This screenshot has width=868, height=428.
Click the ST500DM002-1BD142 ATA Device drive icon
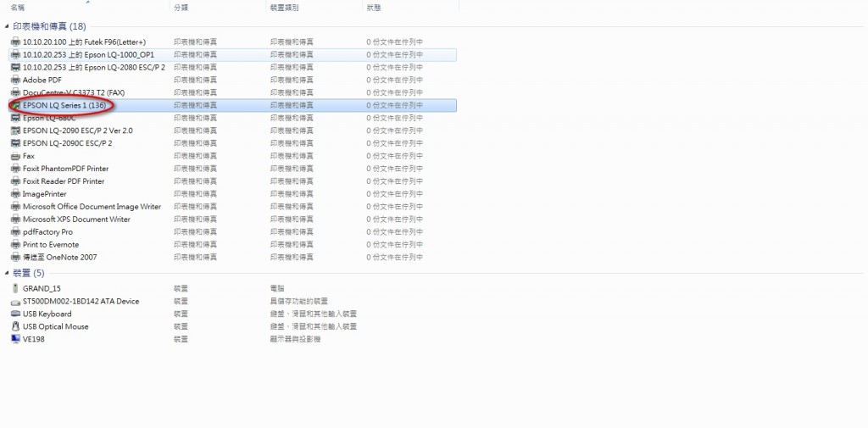coord(15,301)
